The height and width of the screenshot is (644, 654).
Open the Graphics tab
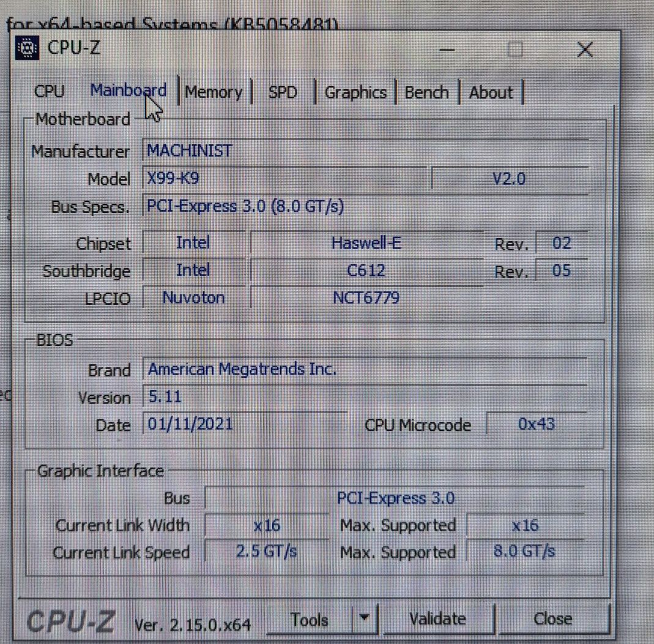coord(355,92)
